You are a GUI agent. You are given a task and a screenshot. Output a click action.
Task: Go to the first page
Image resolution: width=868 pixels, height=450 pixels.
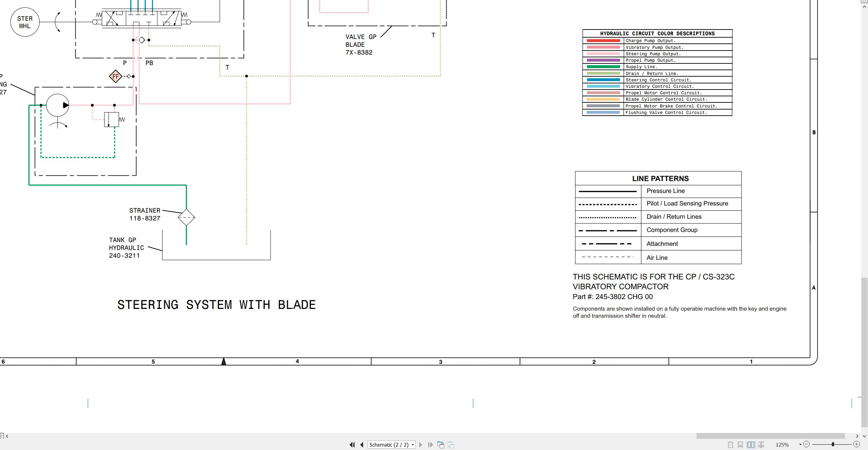352,445
